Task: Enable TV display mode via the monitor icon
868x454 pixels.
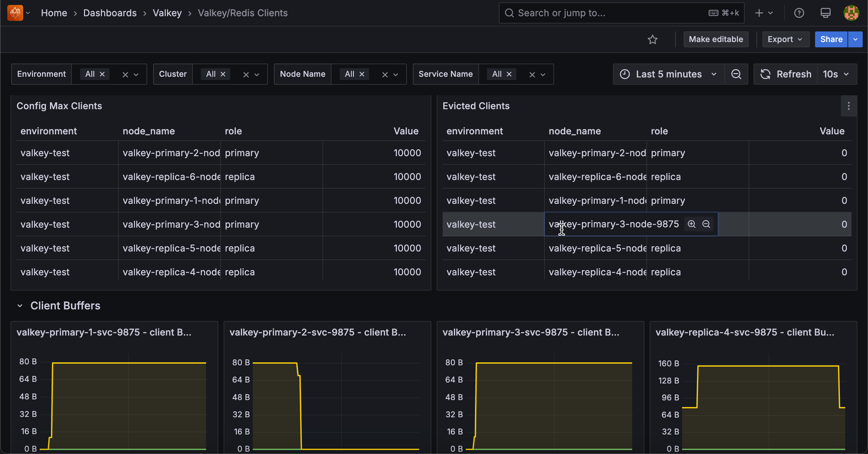Action: (x=825, y=13)
